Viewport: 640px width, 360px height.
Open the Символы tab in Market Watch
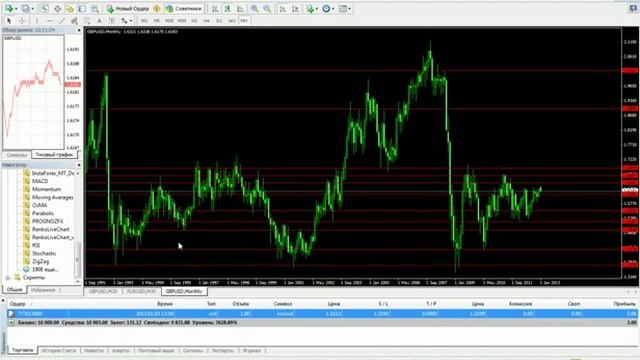click(16, 155)
